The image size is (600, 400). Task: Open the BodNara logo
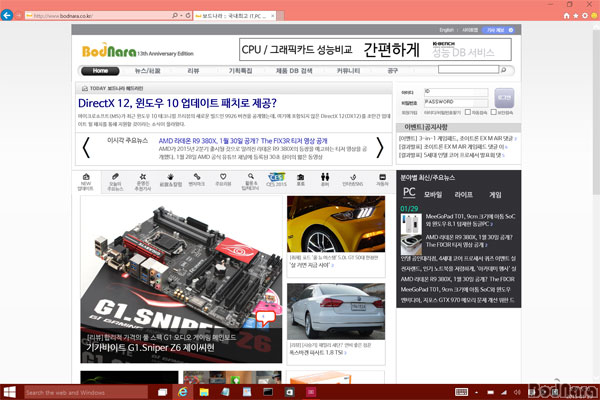pyautogui.click(x=109, y=51)
